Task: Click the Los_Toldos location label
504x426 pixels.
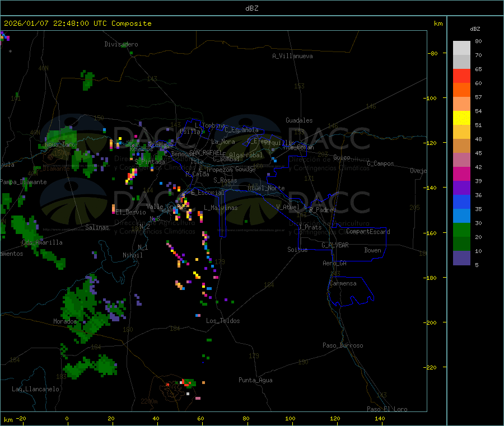Action: 223,321
